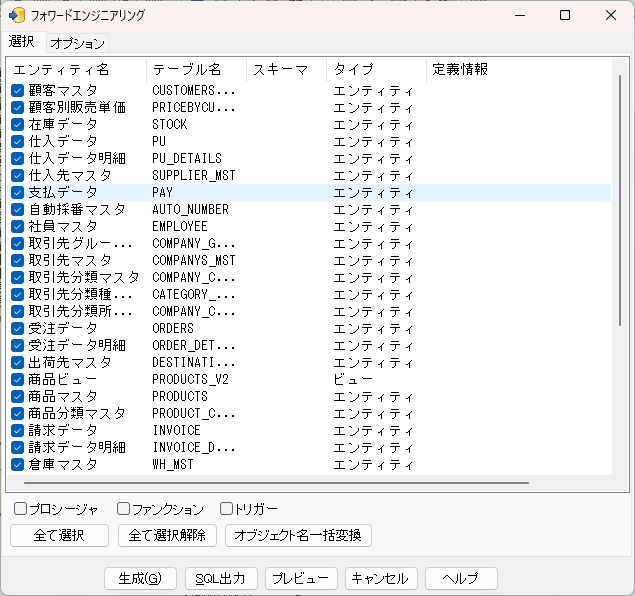Open the プレビュー button

point(301,579)
